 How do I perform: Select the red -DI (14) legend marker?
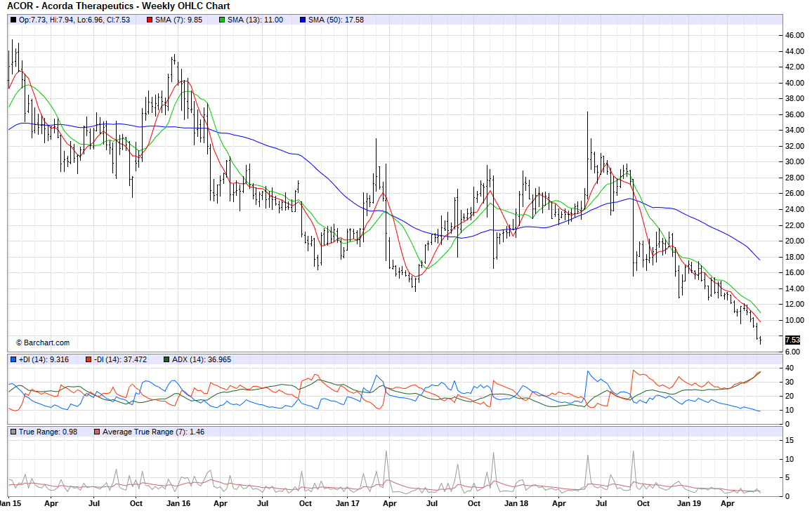pyautogui.click(x=89, y=359)
